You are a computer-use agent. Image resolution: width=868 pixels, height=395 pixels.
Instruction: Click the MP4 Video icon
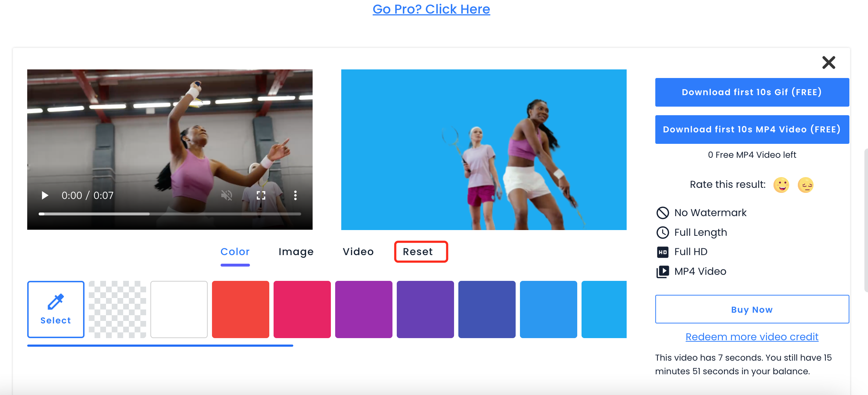pyautogui.click(x=662, y=272)
